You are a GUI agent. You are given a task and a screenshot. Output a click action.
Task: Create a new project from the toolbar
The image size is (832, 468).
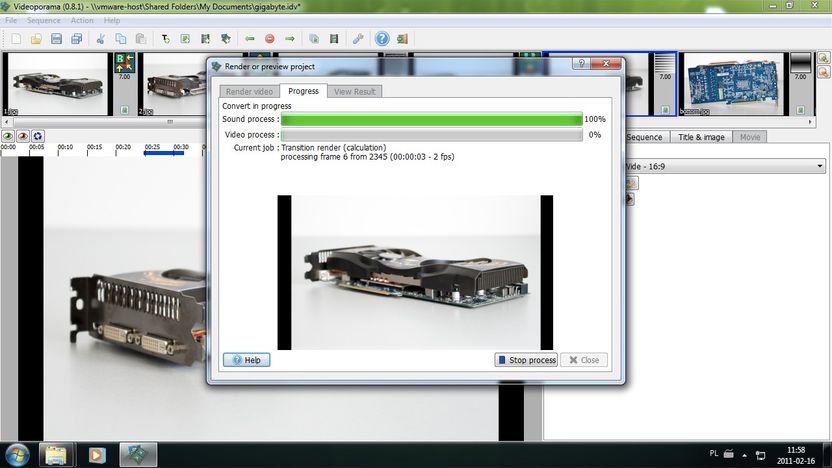pyautogui.click(x=16, y=39)
